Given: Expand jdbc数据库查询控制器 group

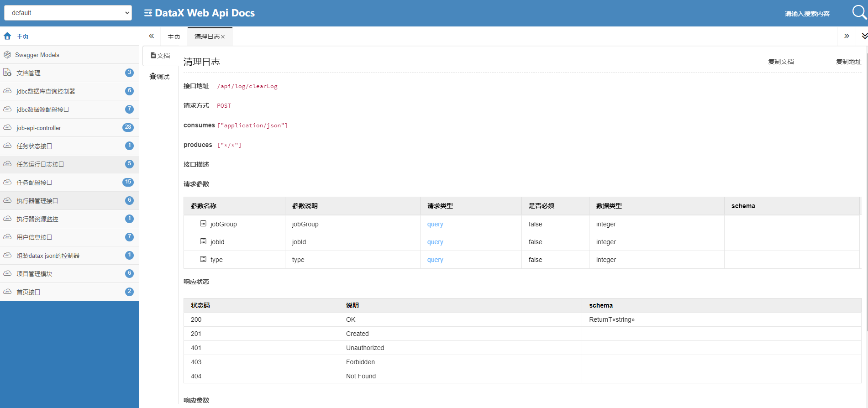Looking at the screenshot, I should pyautogui.click(x=69, y=91).
